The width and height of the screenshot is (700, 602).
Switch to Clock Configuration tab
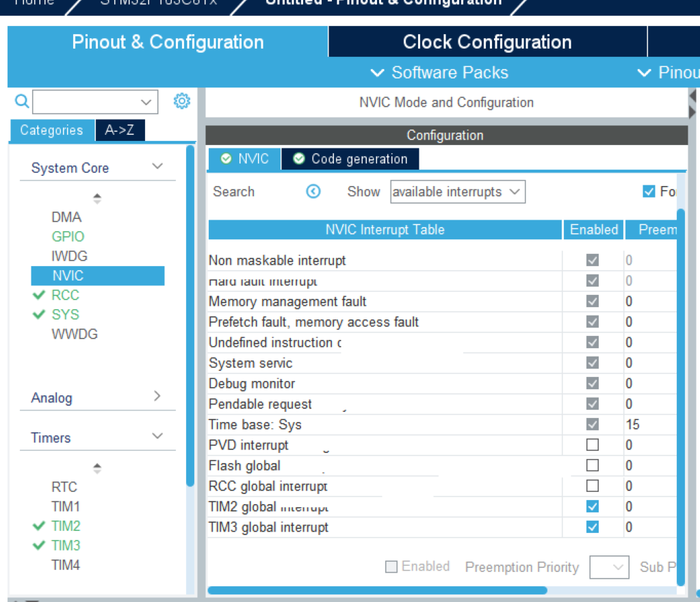(x=487, y=42)
